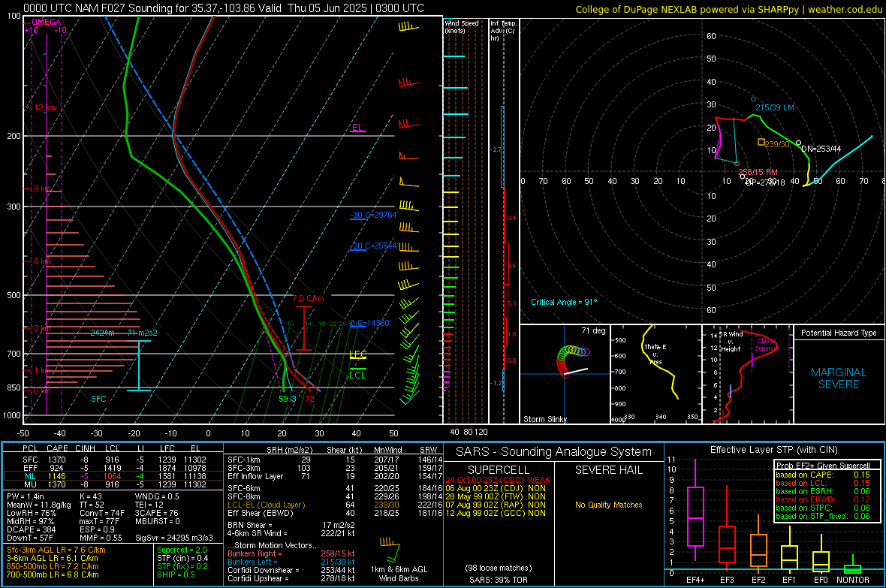Viewport: 886px width, 588px height.
Task: Click the '-20 C=25544' height label
Action: tap(374, 246)
